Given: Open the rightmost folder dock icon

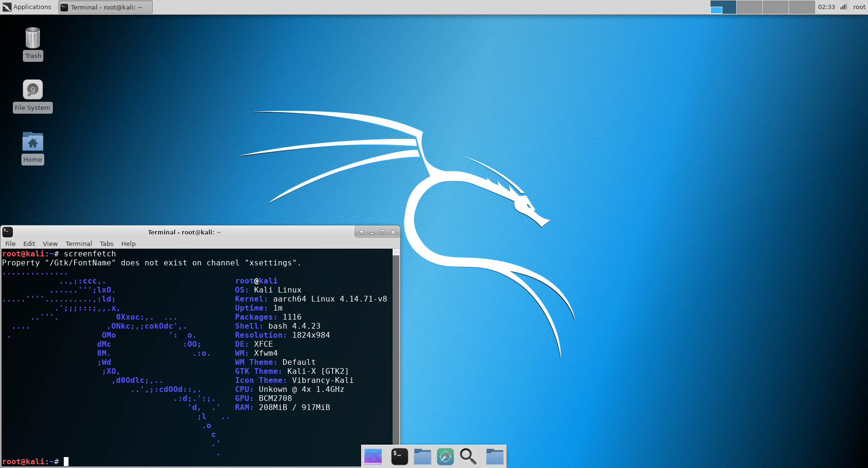Looking at the screenshot, I should (x=495, y=457).
